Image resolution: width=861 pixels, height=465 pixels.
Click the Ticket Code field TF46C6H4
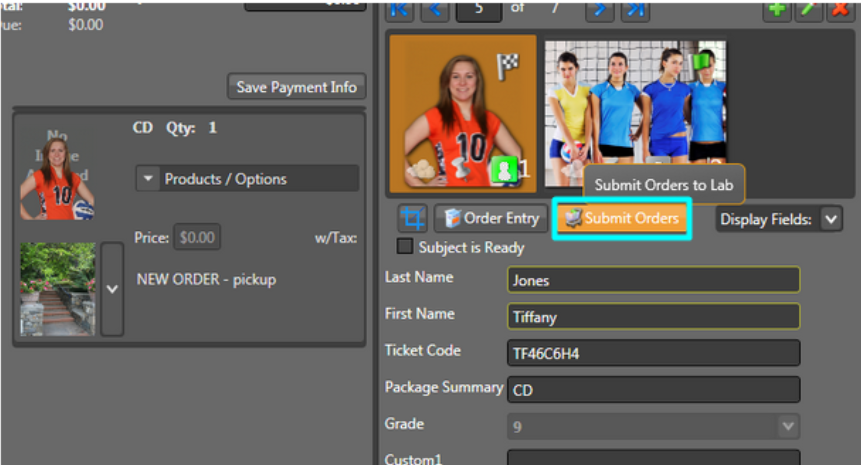(x=653, y=353)
